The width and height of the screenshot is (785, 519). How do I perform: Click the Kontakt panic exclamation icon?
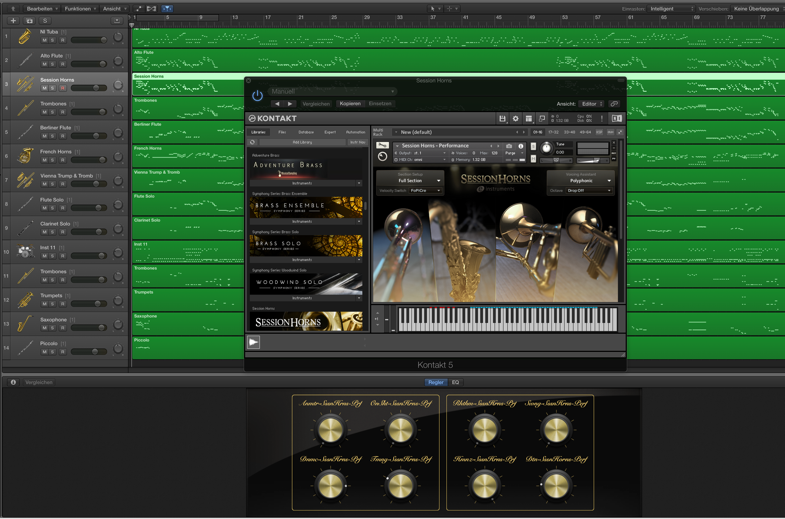coord(602,119)
